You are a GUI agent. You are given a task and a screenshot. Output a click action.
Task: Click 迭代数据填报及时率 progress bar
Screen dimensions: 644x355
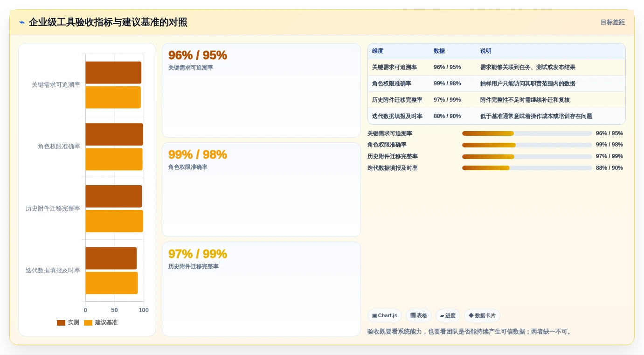point(527,168)
